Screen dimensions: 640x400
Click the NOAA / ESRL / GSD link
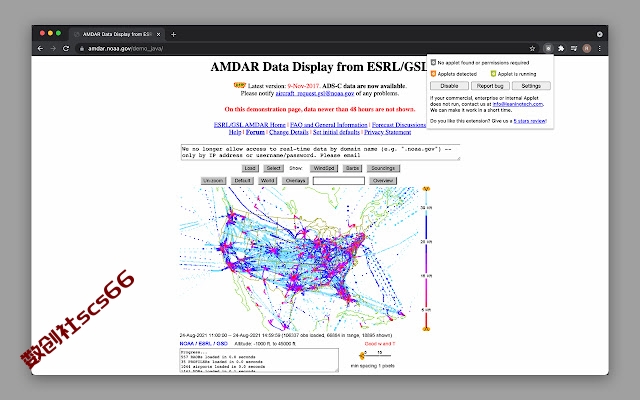pyautogui.click(x=203, y=344)
